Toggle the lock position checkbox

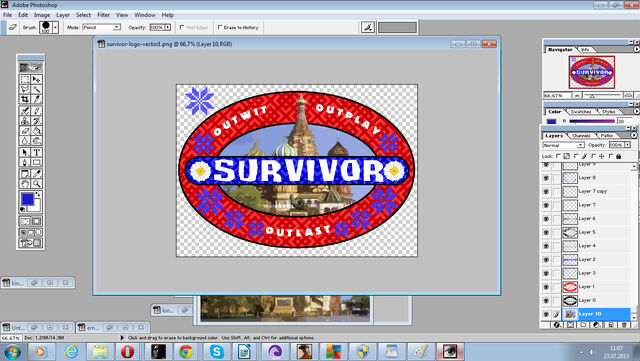(x=593, y=156)
